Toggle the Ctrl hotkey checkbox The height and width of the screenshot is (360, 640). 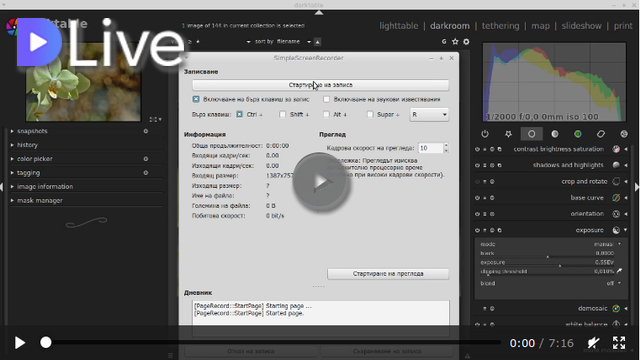[240, 114]
